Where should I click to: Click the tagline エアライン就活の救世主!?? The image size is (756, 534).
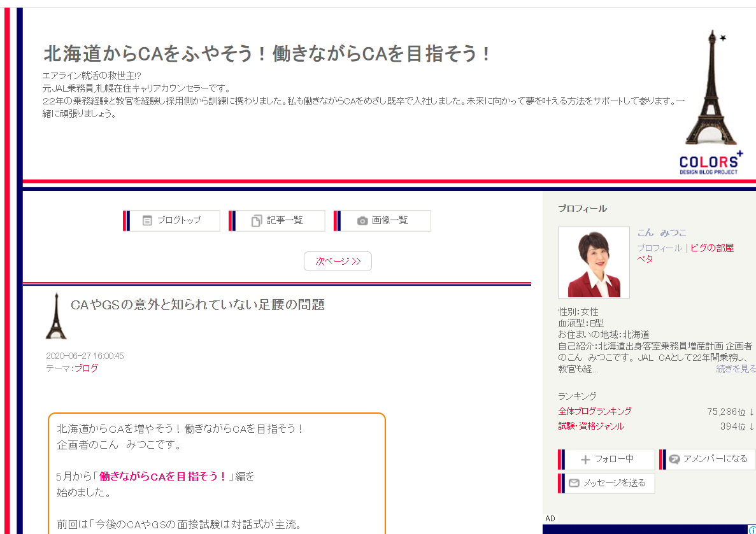92,76
